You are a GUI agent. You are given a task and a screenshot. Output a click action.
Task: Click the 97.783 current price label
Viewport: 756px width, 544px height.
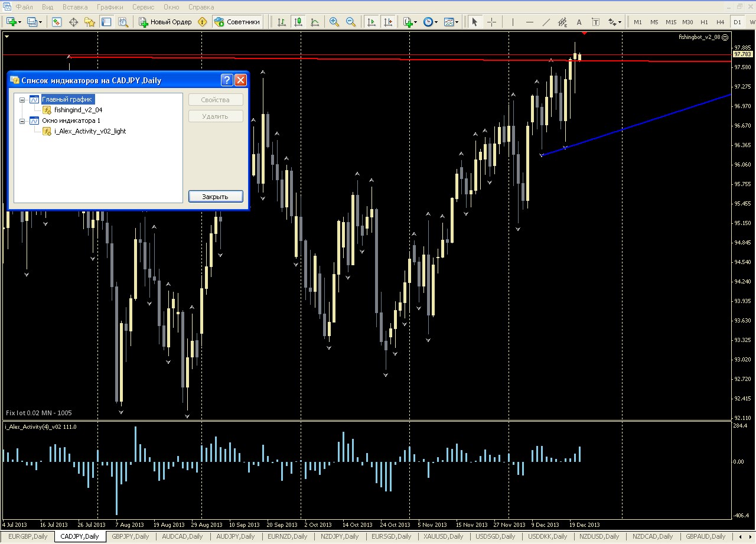tap(742, 54)
